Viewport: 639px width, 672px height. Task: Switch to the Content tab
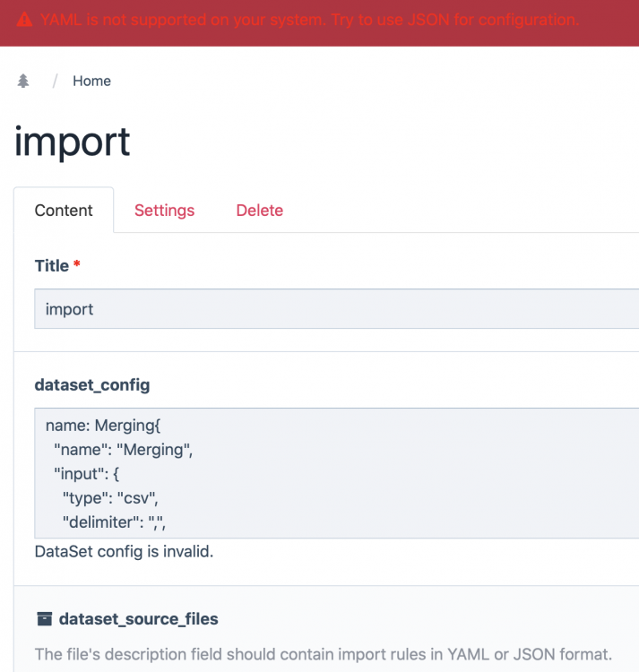click(x=64, y=211)
